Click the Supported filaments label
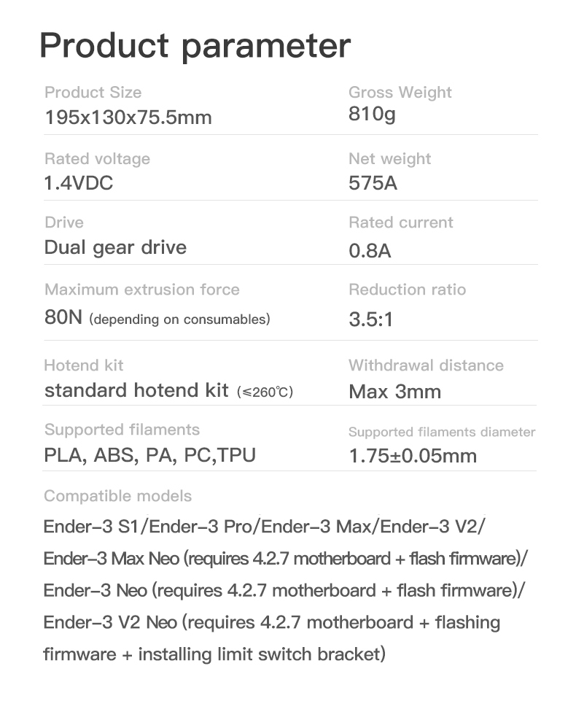This screenshot has width=576, height=728. pyautogui.click(x=122, y=430)
